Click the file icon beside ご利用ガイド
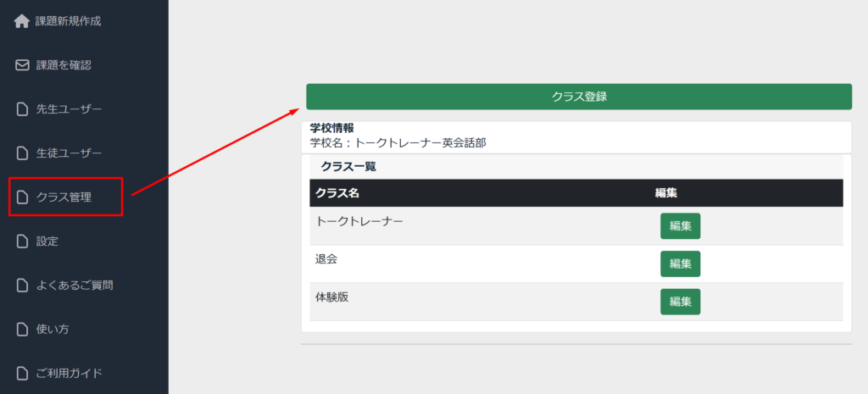 (21, 373)
